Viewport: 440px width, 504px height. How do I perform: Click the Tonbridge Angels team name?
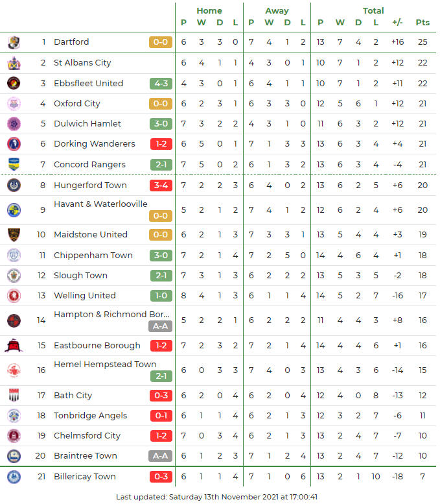90,416
